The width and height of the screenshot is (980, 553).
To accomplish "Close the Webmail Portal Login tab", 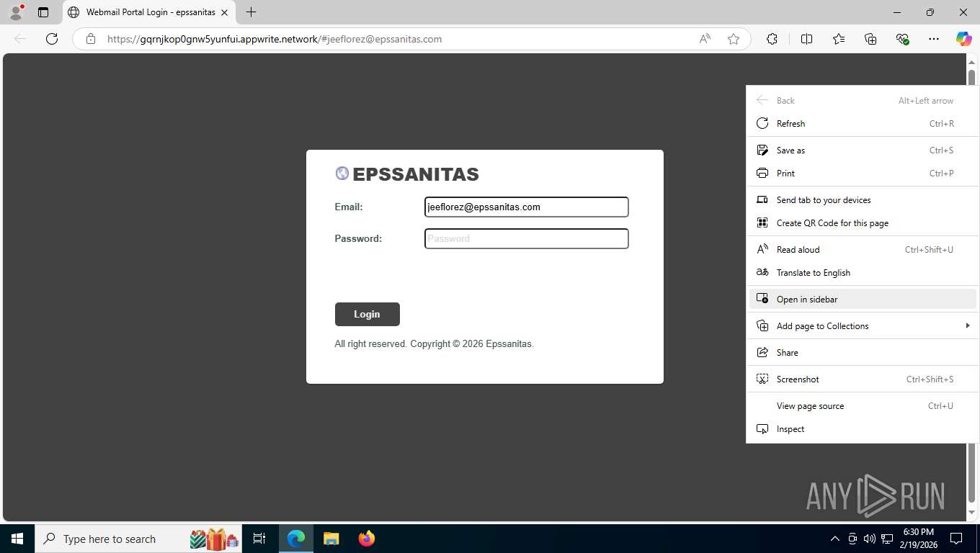I will 224,12.
